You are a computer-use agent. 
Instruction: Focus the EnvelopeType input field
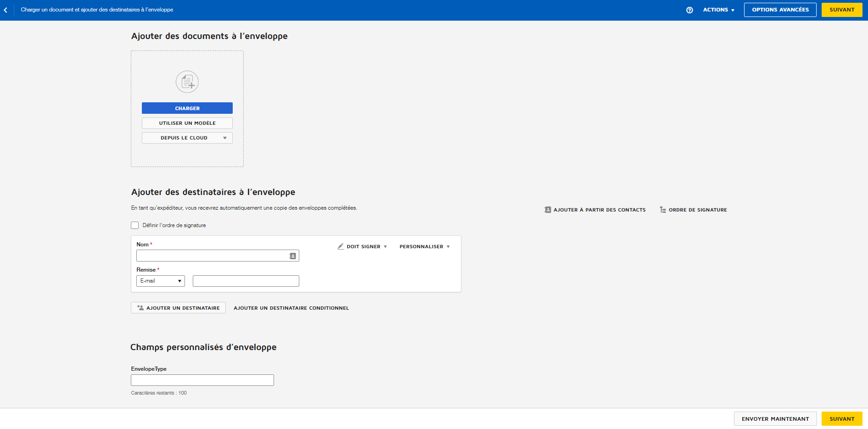coord(202,380)
